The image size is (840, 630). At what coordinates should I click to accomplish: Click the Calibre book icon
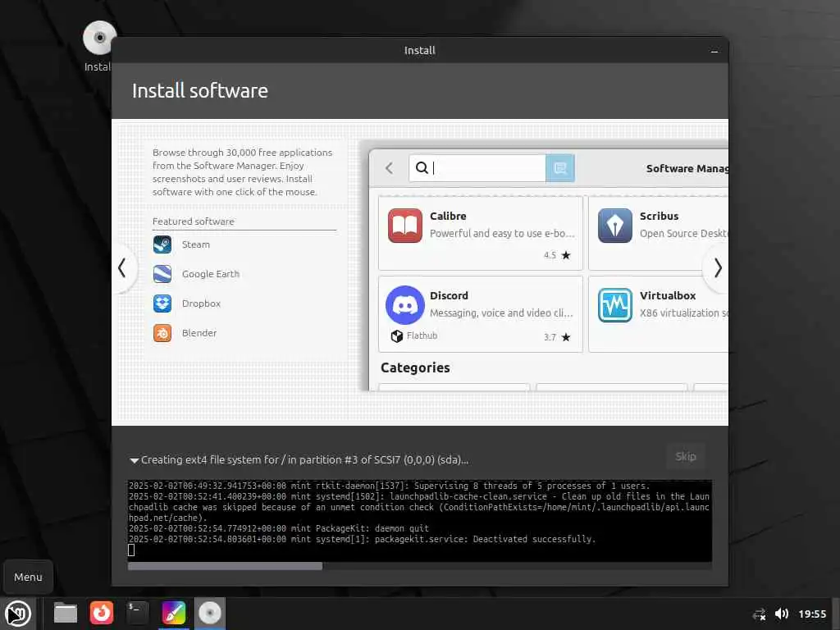click(405, 226)
